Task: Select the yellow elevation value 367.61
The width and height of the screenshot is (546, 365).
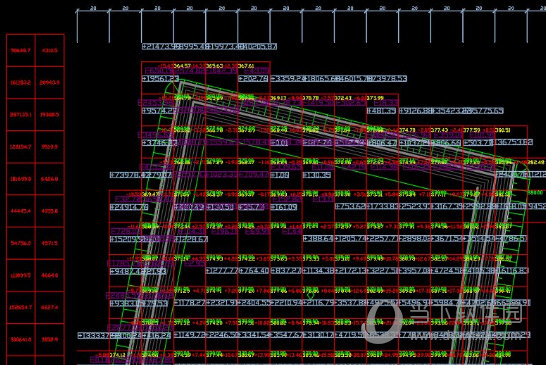Action: (x=246, y=66)
